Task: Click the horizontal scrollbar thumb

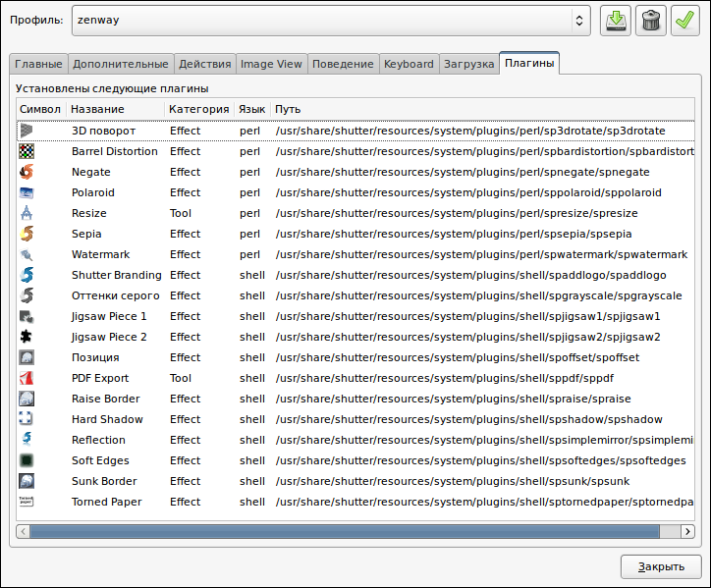Action: click(345, 531)
